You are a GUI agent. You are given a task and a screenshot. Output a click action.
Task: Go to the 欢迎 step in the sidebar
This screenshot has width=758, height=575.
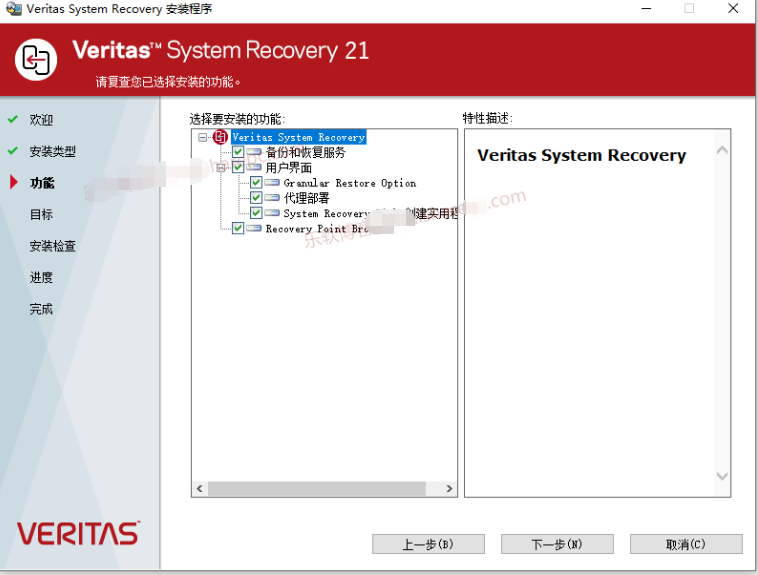pos(41,119)
